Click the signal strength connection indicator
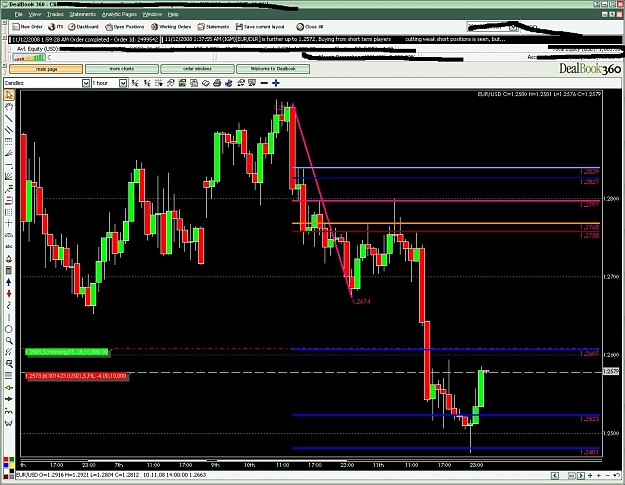The height and width of the screenshot is (485, 625). (29, 57)
